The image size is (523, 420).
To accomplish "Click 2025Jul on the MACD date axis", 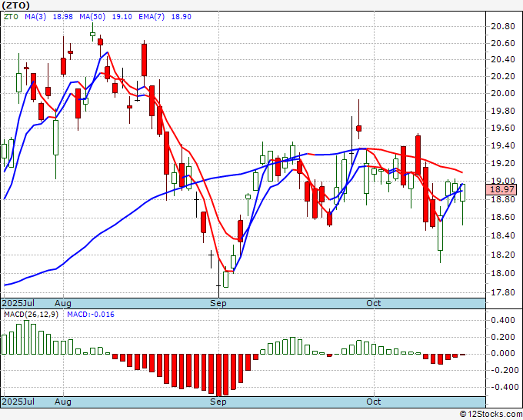I will click(18, 402).
